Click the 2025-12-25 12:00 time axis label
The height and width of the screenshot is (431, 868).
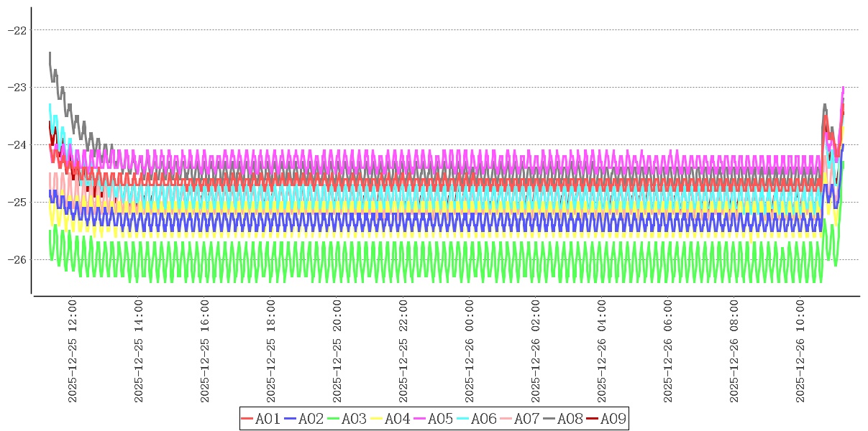click(73, 351)
